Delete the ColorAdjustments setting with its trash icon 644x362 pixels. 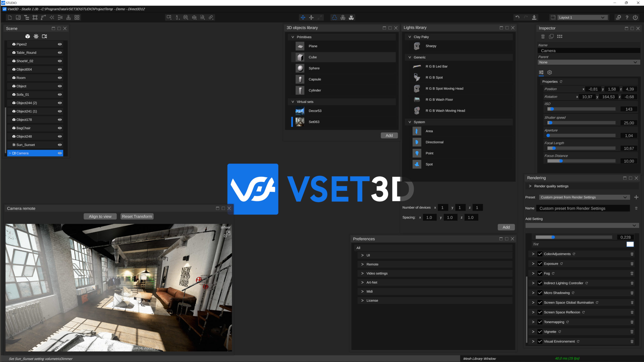[632, 254]
